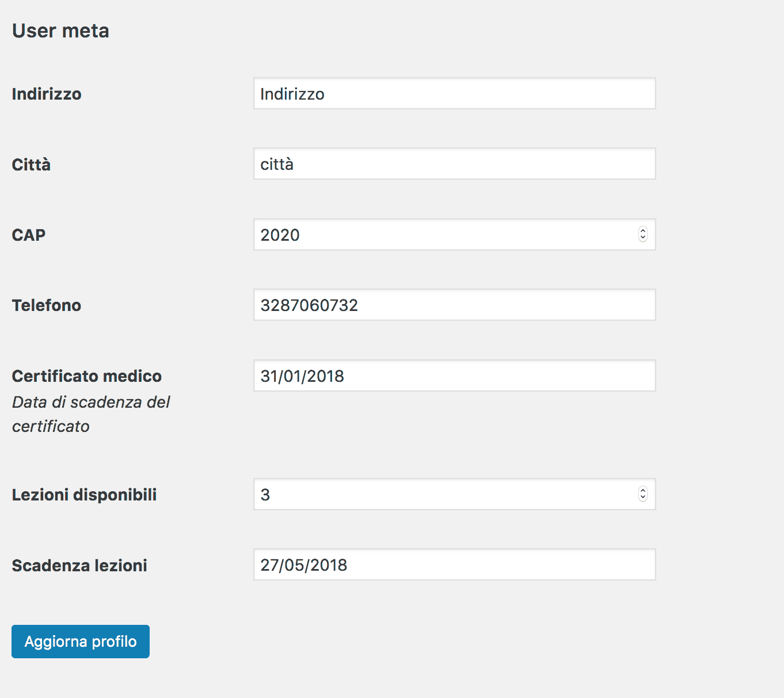This screenshot has width=784, height=698.
Task: Increase the CAP value with up arrow
Action: point(643,231)
